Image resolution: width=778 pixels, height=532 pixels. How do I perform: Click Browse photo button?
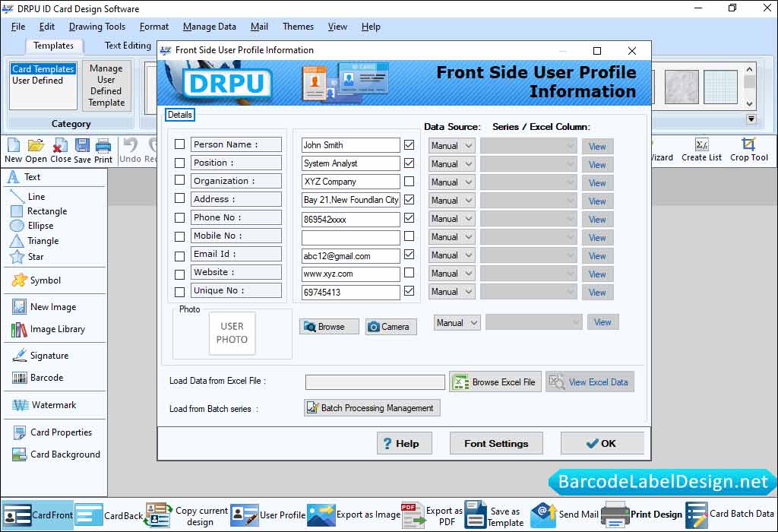[x=329, y=327]
